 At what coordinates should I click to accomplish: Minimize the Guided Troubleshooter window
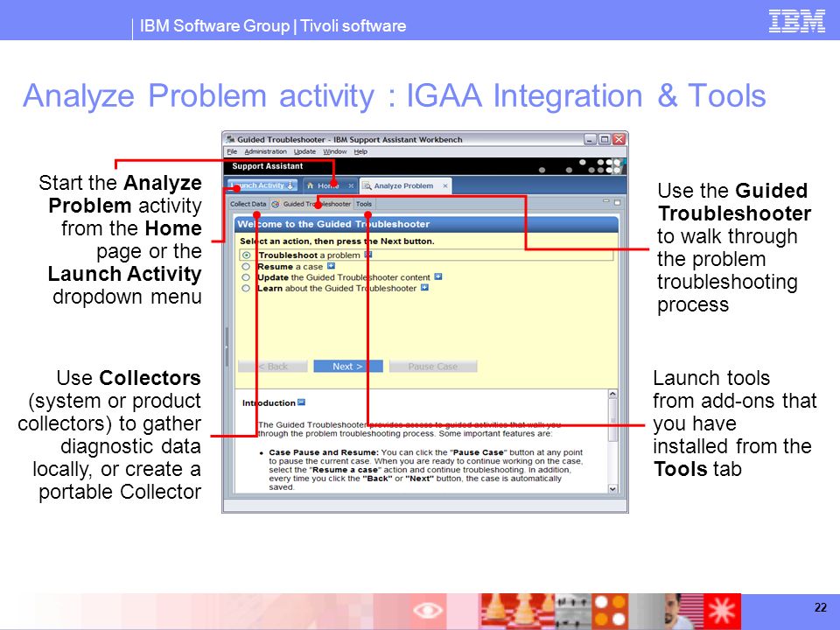tap(590, 139)
